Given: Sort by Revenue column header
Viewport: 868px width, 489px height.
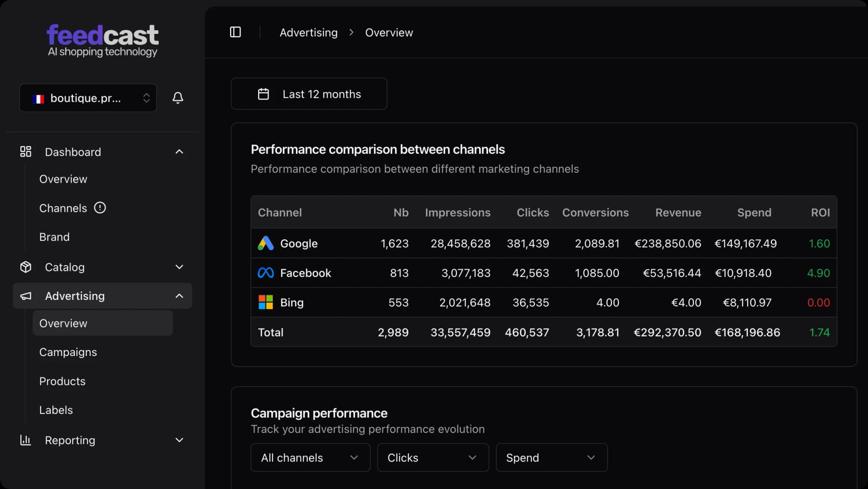Looking at the screenshot, I should 679,213.
